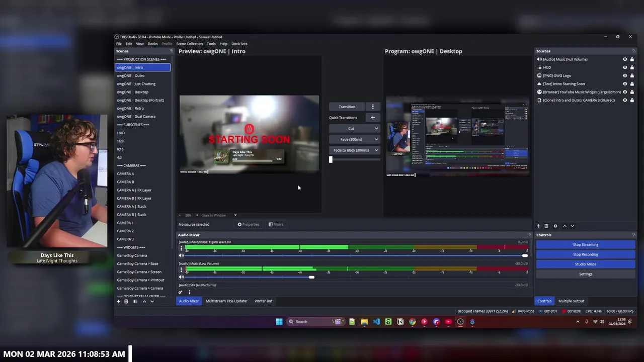The image size is (644, 362).
Task: Open Visual Studio Code from taskbar
Action: 376,322
